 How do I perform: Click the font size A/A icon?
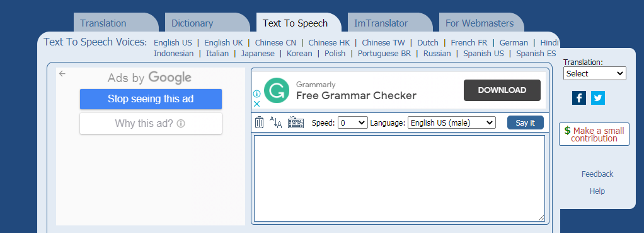(275, 122)
